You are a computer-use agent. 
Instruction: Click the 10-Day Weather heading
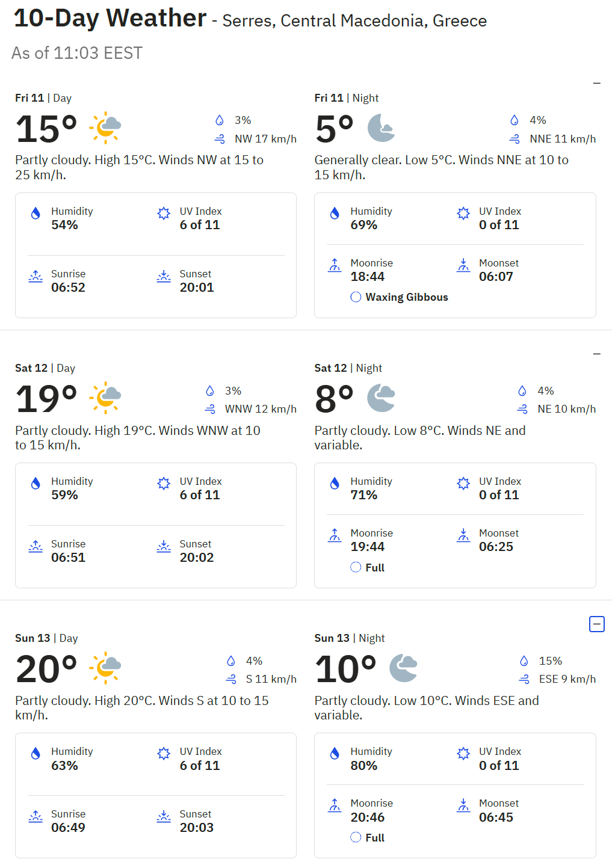[110, 18]
